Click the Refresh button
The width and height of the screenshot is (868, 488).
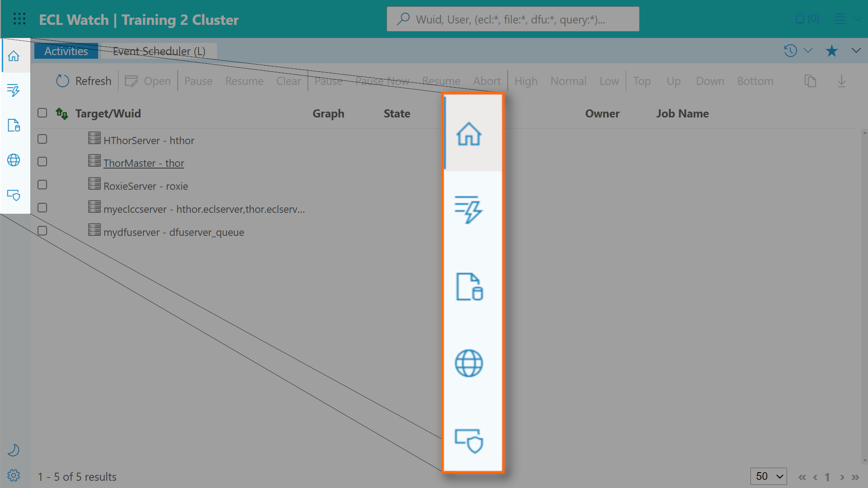(x=84, y=81)
